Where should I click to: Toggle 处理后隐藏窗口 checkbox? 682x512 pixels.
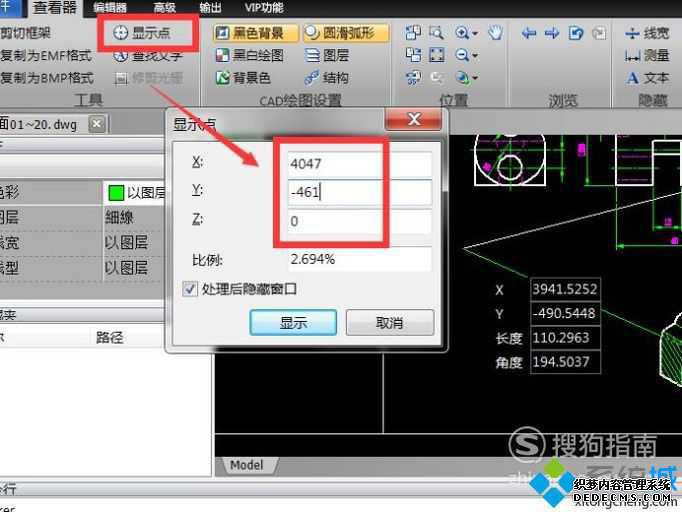[189, 289]
